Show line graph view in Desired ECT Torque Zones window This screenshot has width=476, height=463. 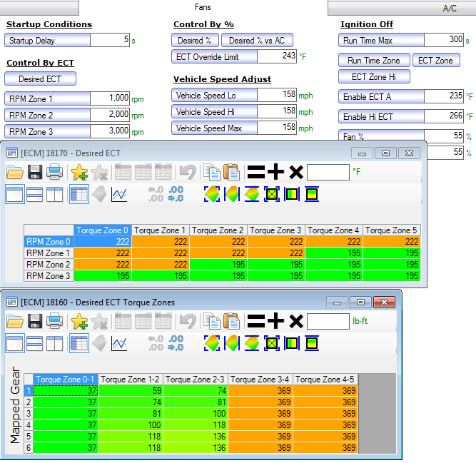click(x=119, y=343)
